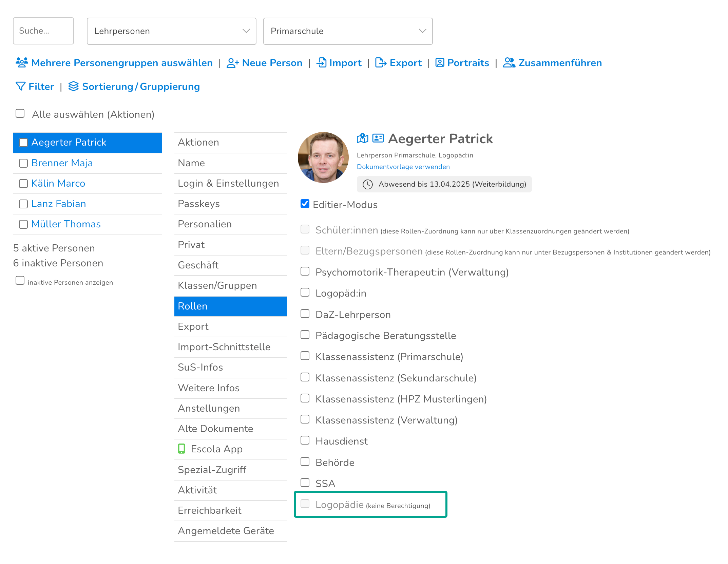Click the Portraits icon
Screen dimensions: 728x564
(440, 63)
